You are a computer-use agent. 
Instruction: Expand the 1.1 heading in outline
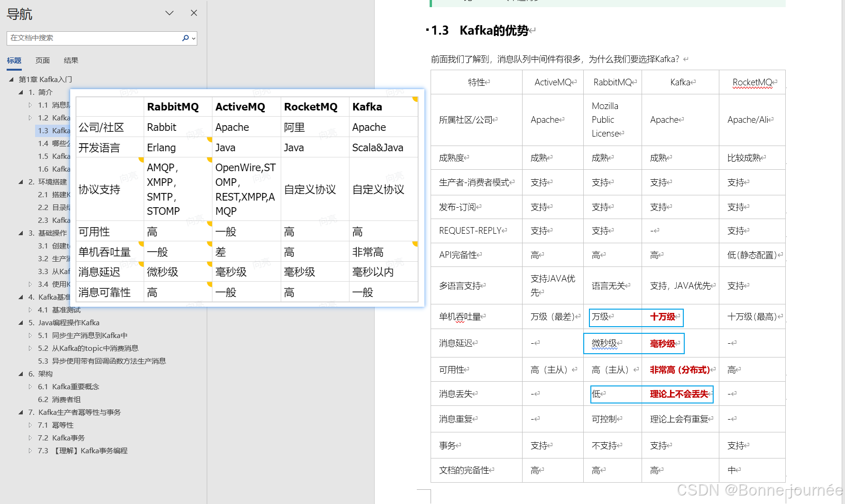pos(30,105)
